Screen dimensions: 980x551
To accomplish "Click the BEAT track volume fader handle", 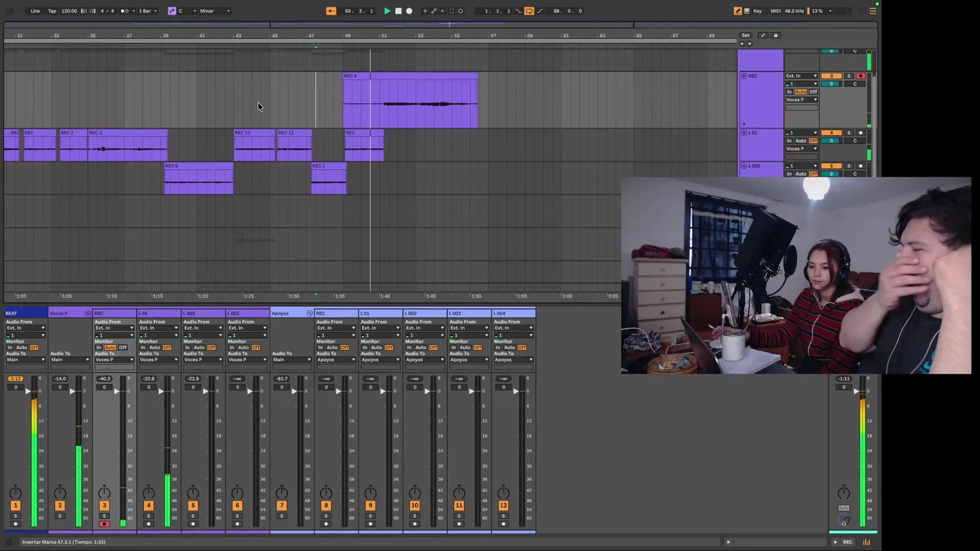I will (28, 391).
